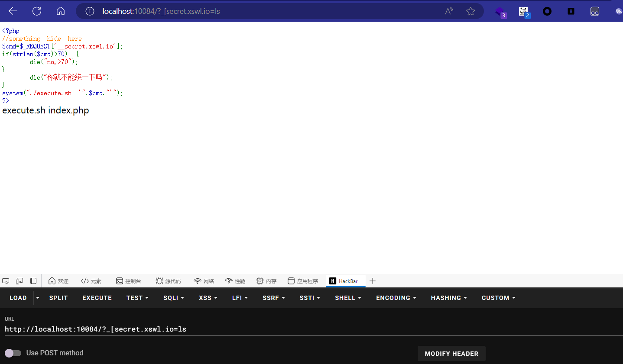Click the die("你就不能绕一下吗") line
Viewport: 623px width, 364px height.
71,77
